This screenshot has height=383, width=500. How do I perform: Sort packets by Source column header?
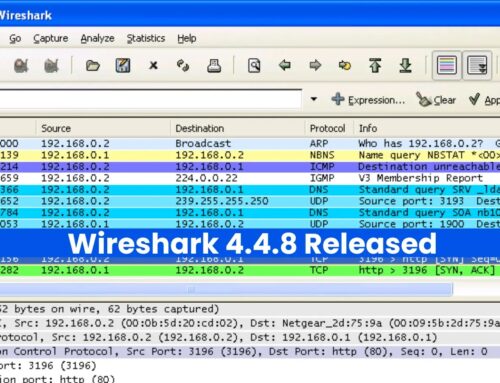[x=103, y=128]
